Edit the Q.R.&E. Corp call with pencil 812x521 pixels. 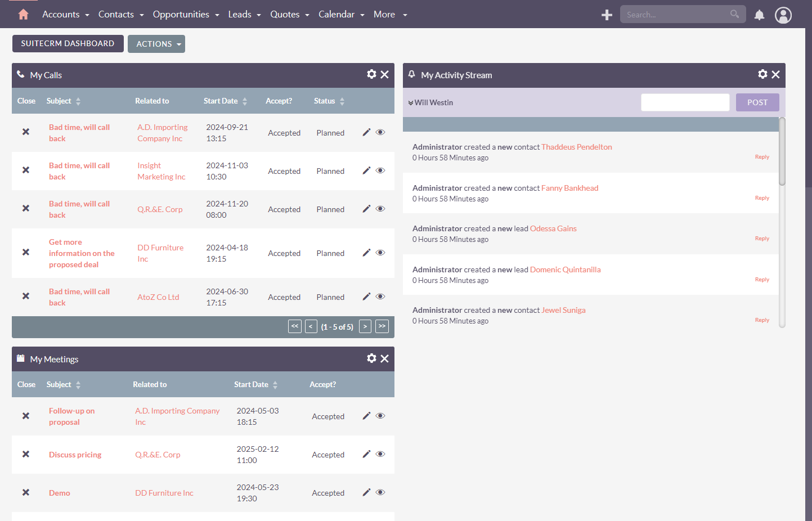coord(366,209)
